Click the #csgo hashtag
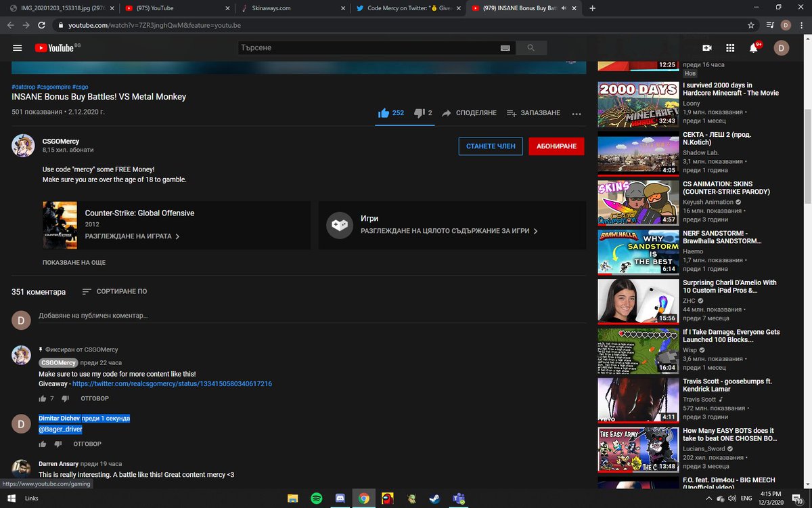This screenshot has width=812, height=508. tap(80, 87)
